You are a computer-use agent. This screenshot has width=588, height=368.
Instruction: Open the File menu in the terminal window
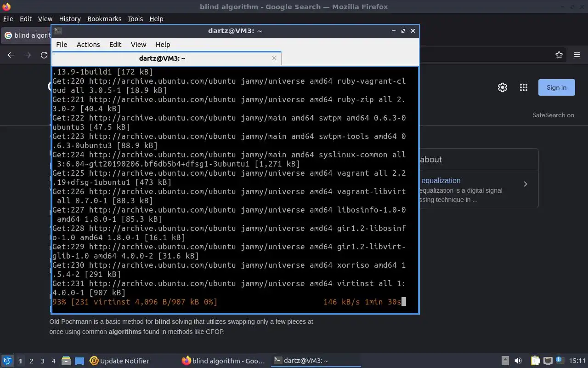[62, 45]
